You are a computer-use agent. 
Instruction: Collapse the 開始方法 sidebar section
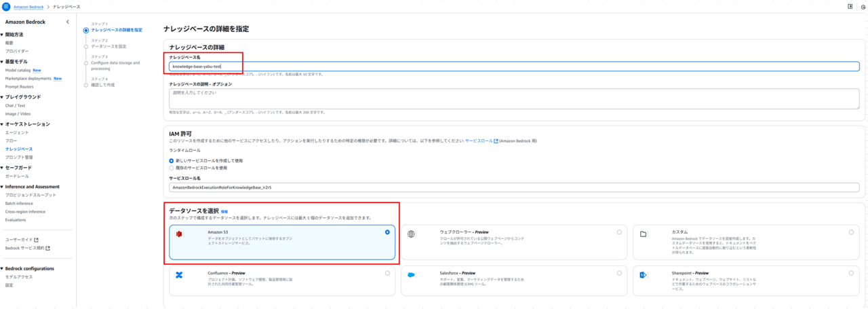tap(2, 35)
